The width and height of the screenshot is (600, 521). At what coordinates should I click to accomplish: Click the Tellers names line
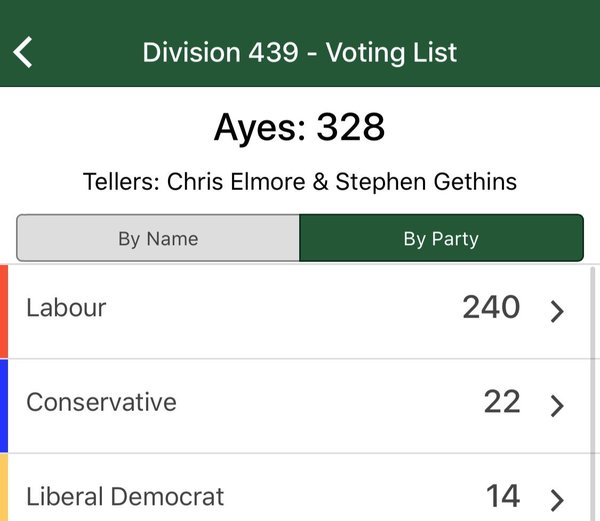click(300, 182)
